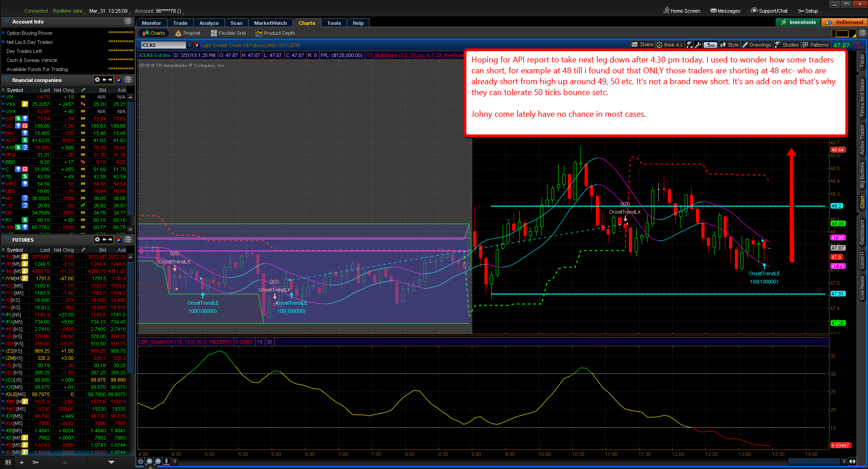Screen dimensions: 868x469
Task: Open think A.I. tool
Action: (670, 45)
